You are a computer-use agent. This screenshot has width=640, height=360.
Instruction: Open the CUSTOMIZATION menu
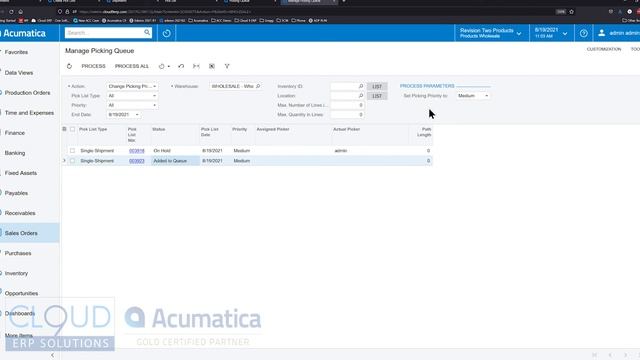tap(604, 49)
